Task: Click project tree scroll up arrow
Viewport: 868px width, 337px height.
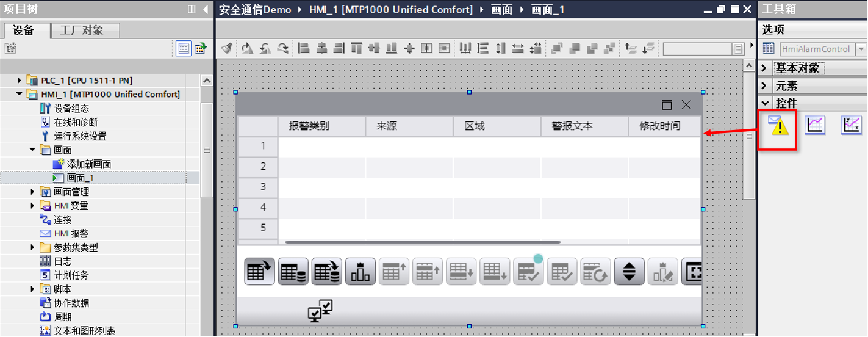Action: 207,81
